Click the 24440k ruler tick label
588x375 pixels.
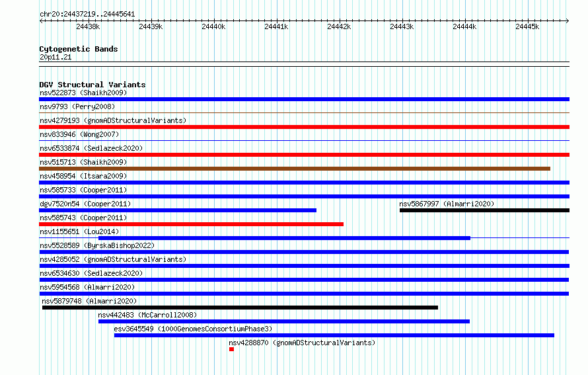pos(214,26)
